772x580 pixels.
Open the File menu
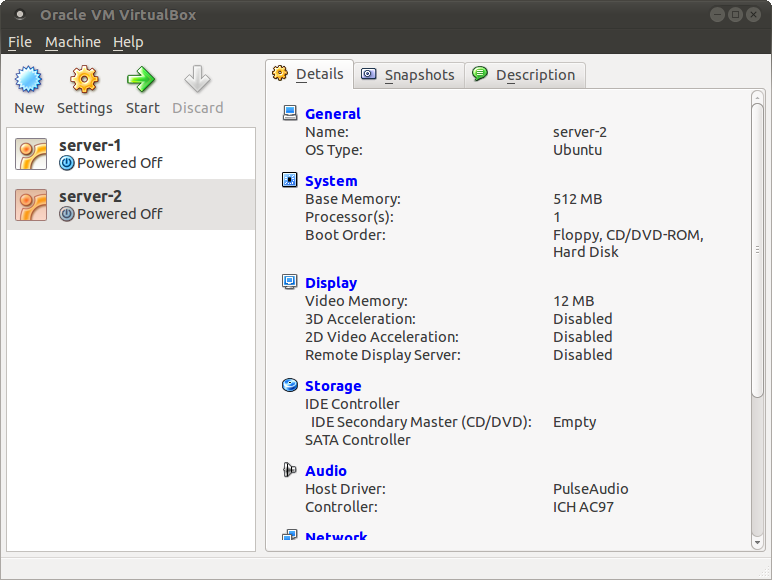click(20, 42)
